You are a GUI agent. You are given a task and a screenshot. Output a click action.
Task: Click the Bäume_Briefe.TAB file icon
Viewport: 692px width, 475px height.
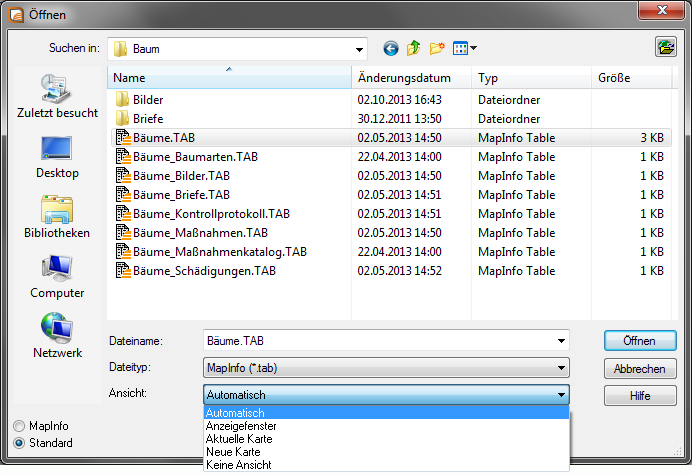123,194
